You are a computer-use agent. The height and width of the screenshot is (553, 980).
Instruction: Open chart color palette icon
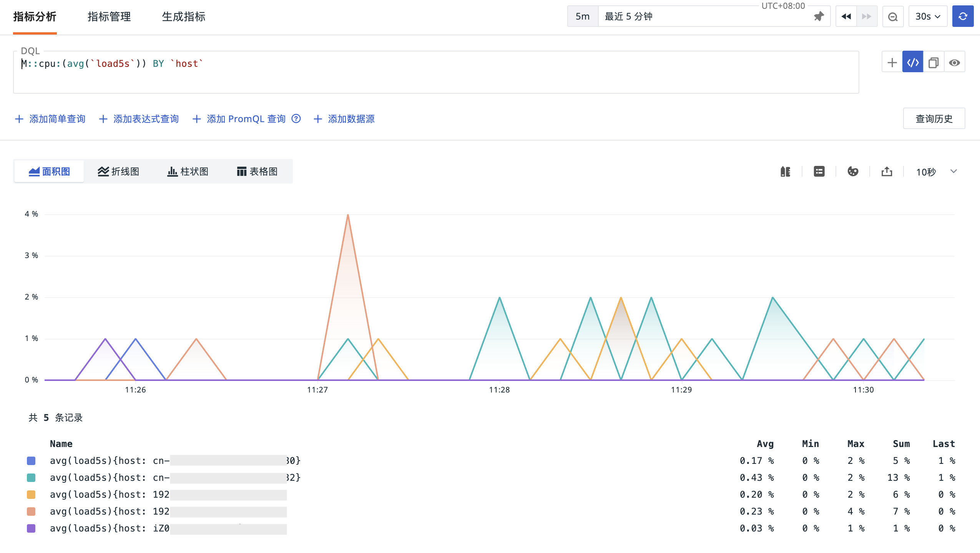coord(853,172)
